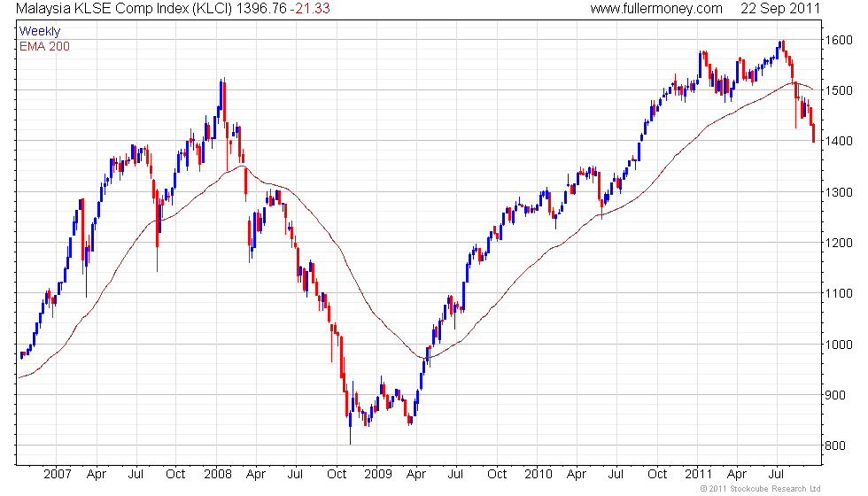Click the 1300 y-axis label
This screenshot has height=496, width=868.
point(839,192)
